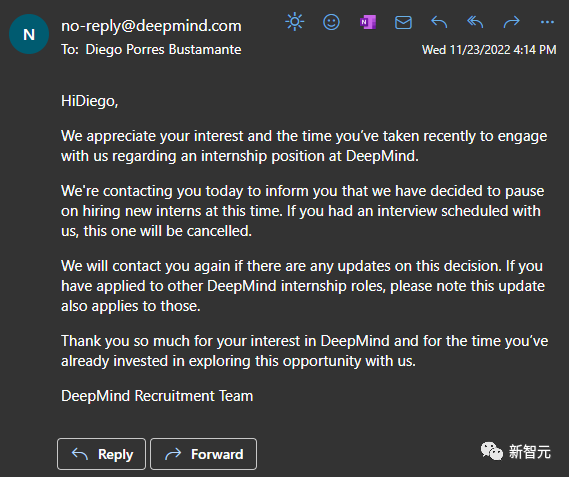The width and height of the screenshot is (569, 477).
Task: Open the smiley face reactions icon
Action: pyautogui.click(x=331, y=22)
